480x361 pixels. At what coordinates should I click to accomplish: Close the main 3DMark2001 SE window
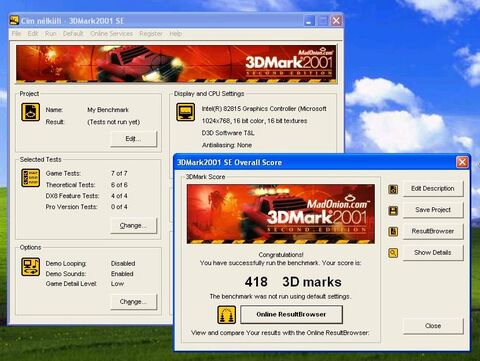(x=336, y=21)
